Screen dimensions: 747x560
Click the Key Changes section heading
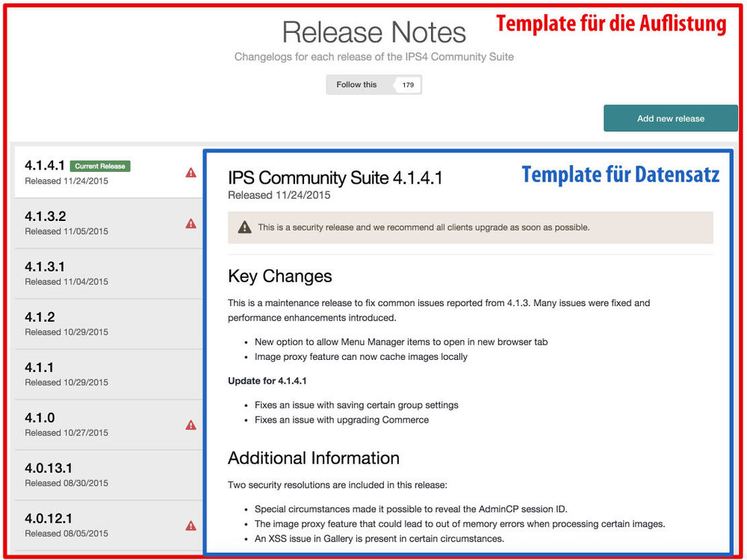tap(279, 276)
